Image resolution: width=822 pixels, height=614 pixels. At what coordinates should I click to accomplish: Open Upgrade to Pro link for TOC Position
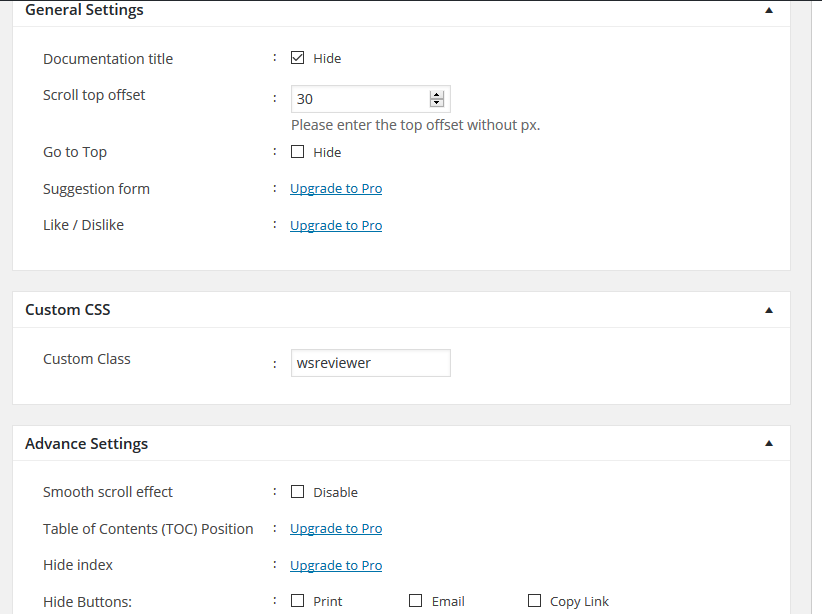[x=336, y=529]
